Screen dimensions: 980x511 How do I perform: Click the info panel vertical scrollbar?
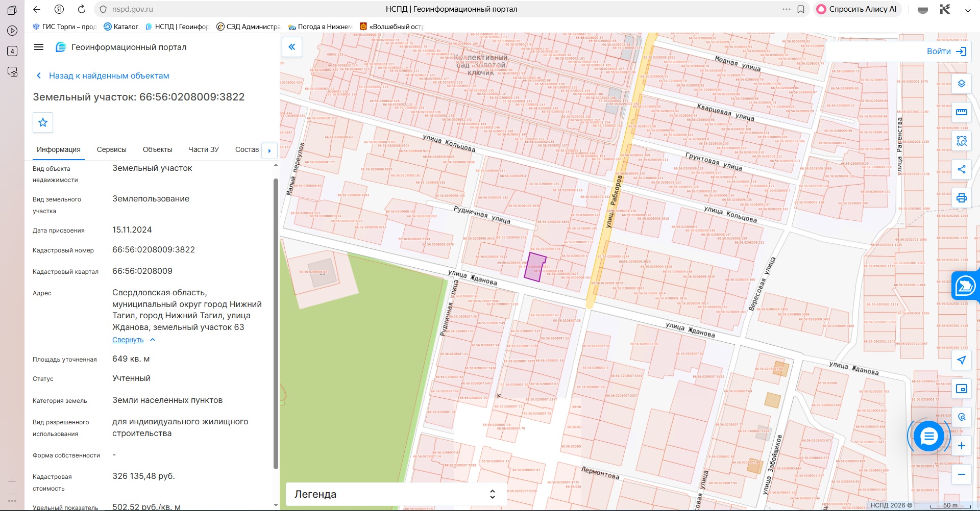pyautogui.click(x=276, y=324)
